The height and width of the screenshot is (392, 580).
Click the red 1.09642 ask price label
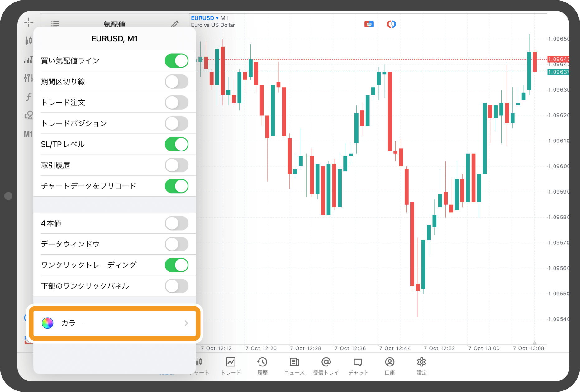[x=558, y=59]
